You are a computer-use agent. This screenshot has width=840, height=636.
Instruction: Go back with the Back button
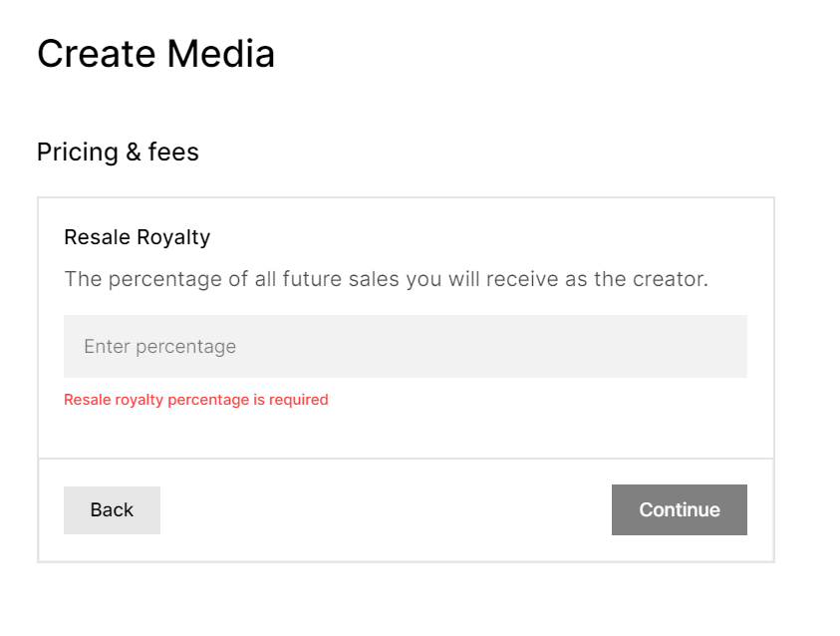coord(112,510)
